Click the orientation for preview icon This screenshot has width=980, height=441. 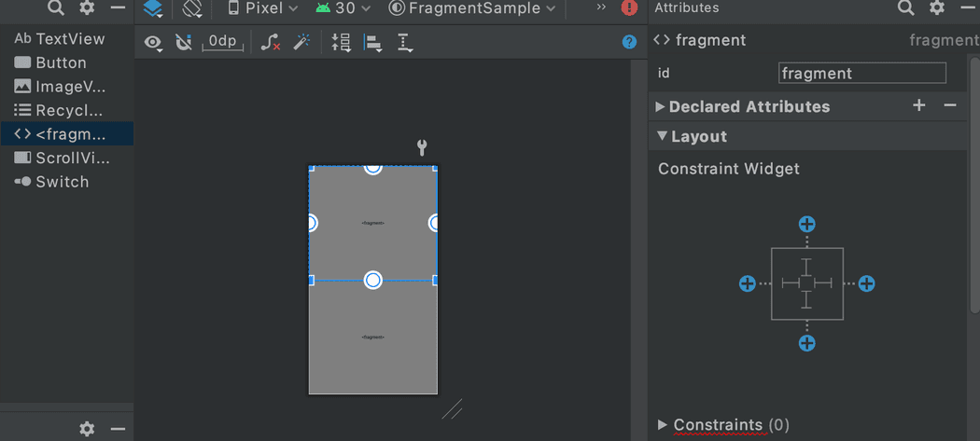tap(192, 8)
